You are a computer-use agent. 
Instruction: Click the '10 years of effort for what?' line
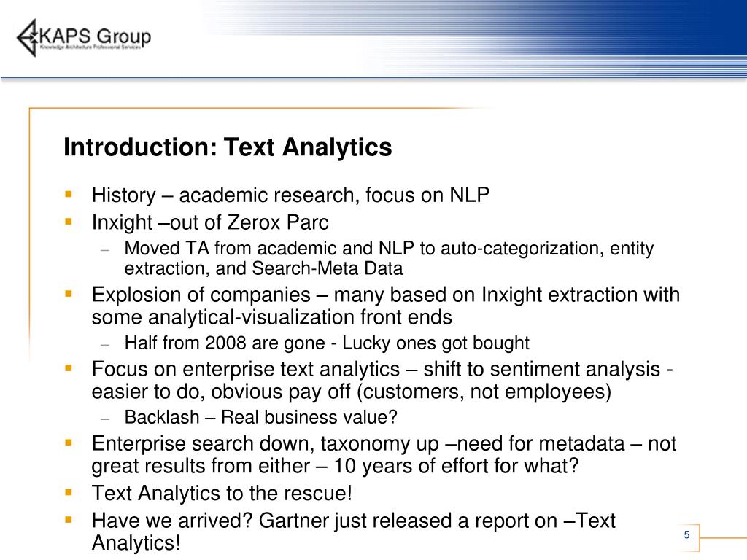click(x=335, y=465)
